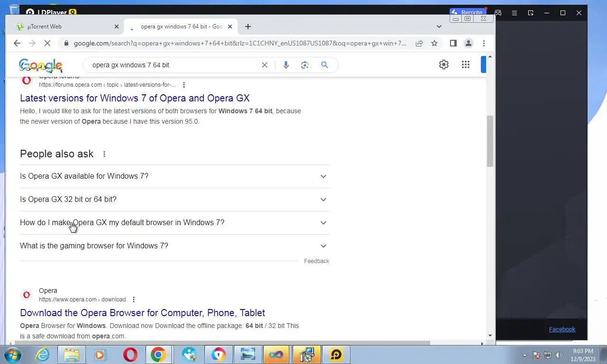
Task: Clear the Google search box text
Action: click(265, 65)
